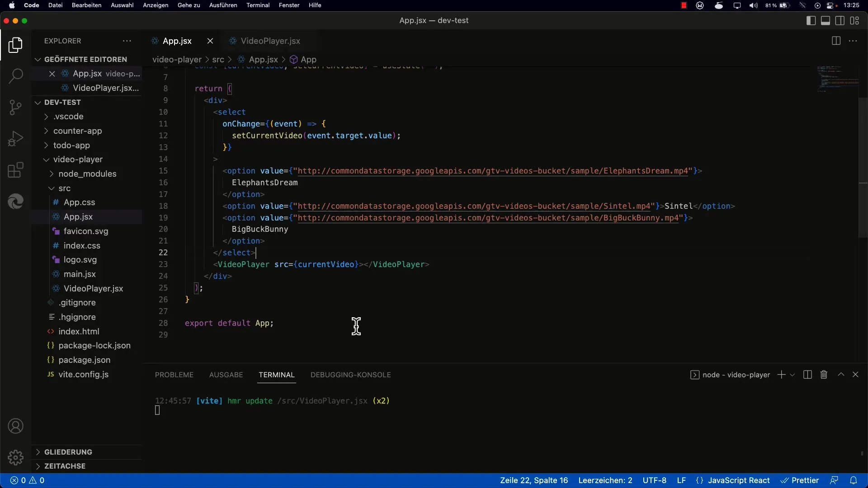Create a new terminal with plus icon

coord(781,375)
